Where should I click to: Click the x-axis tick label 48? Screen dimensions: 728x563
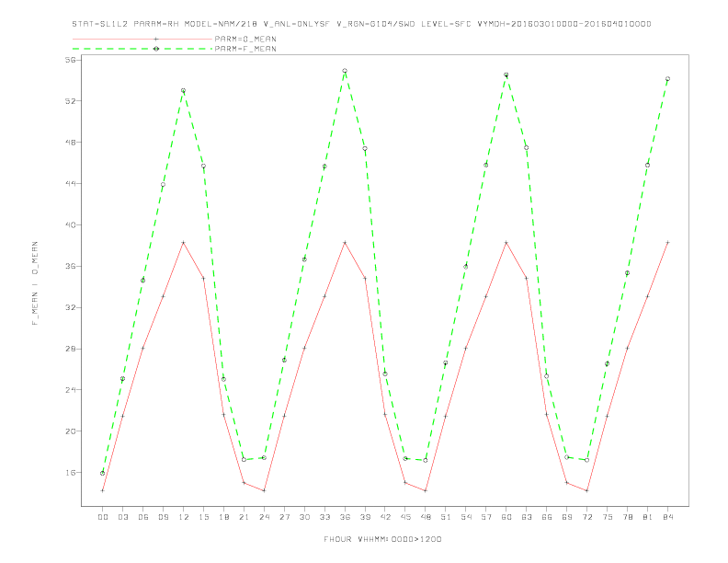click(426, 517)
